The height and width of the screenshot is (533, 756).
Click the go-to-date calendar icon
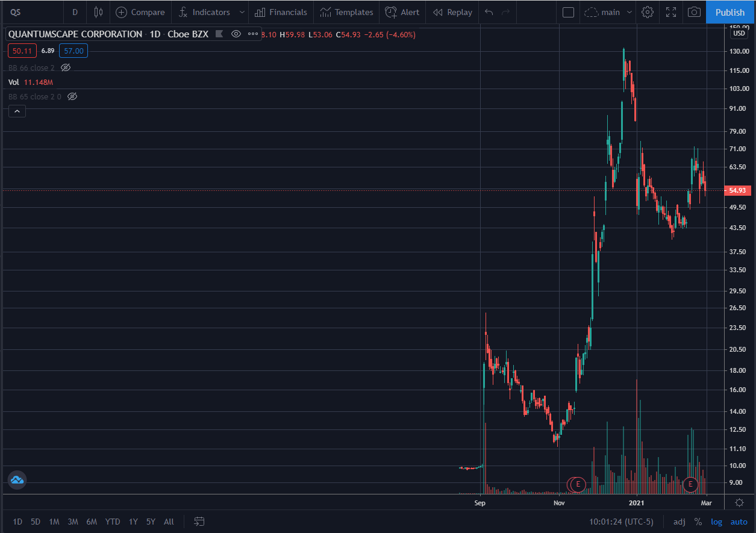(199, 521)
